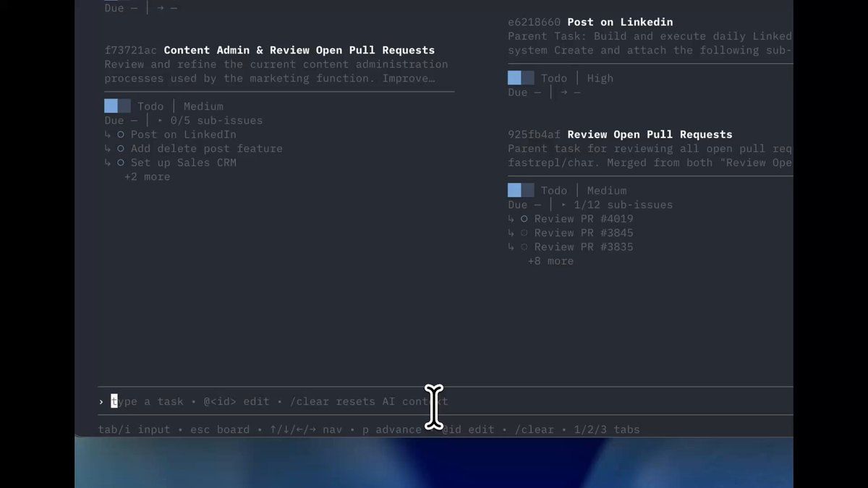Click the High priority label on Post on Linkedin

coord(600,78)
